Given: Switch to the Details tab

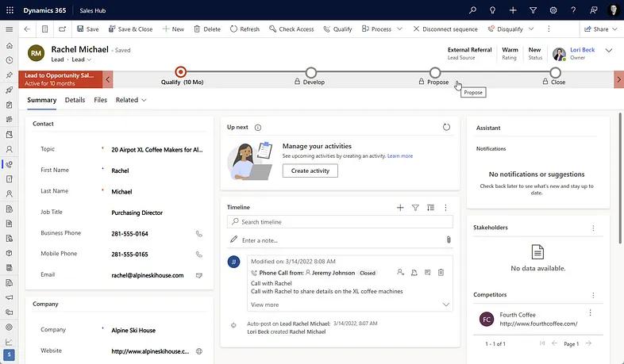Looking at the screenshot, I should pos(75,100).
